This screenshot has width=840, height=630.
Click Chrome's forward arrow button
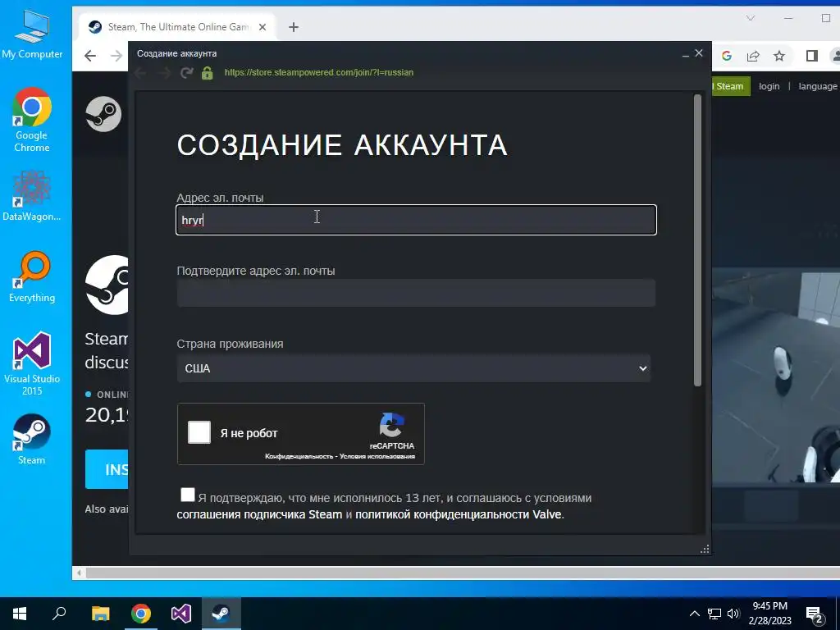116,56
